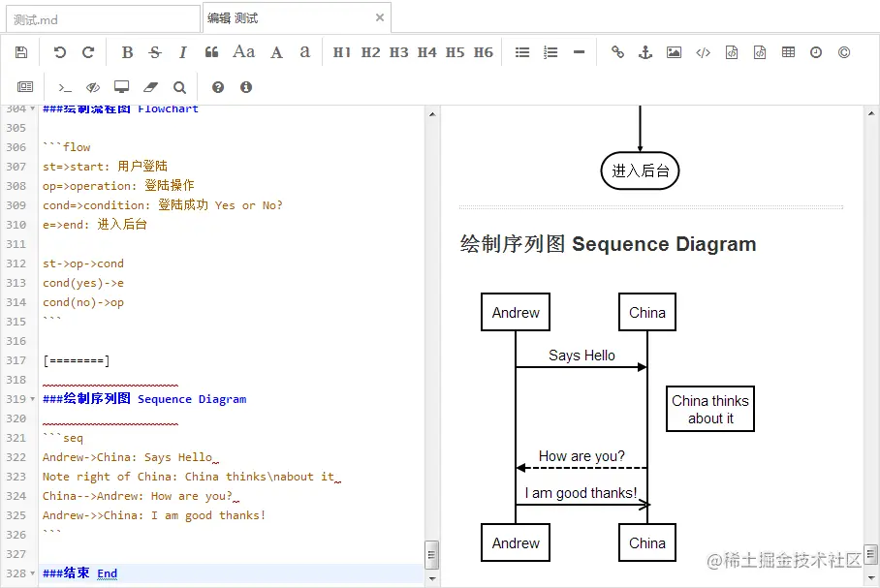Insert block quote with quotation icon
Viewport: 880px width, 588px height.
[211, 52]
